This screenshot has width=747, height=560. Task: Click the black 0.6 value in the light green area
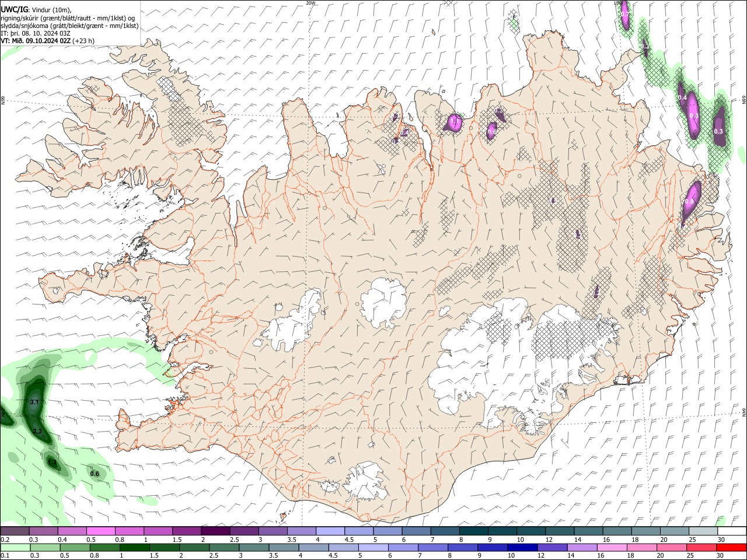95,474
